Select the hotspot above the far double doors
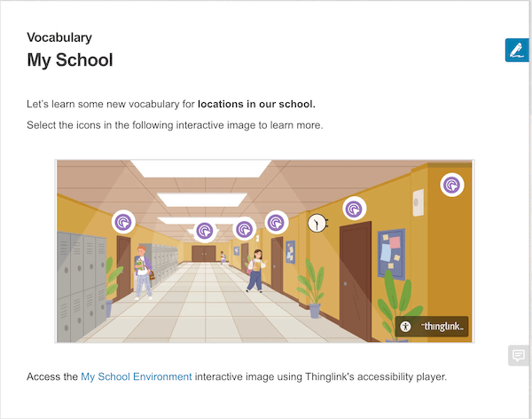The width and height of the screenshot is (532, 419). click(x=205, y=231)
